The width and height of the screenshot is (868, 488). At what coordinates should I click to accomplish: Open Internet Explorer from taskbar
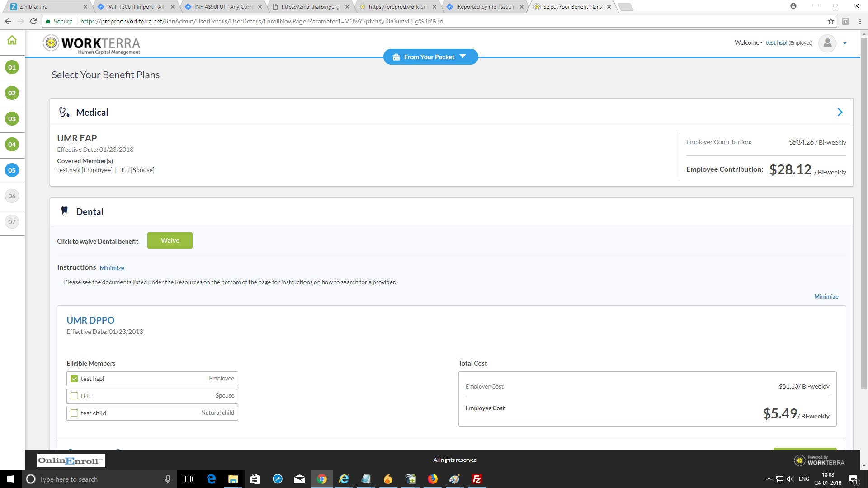tap(344, 479)
